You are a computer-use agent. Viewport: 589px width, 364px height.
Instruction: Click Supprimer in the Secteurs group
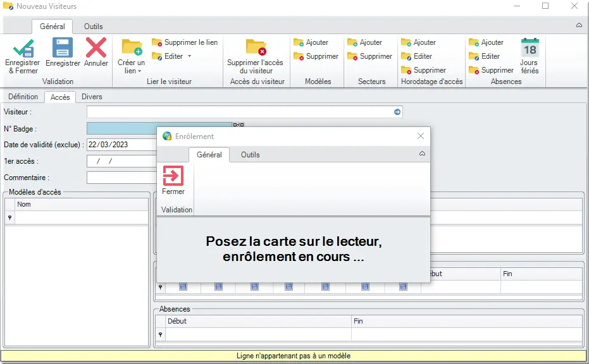(x=369, y=56)
